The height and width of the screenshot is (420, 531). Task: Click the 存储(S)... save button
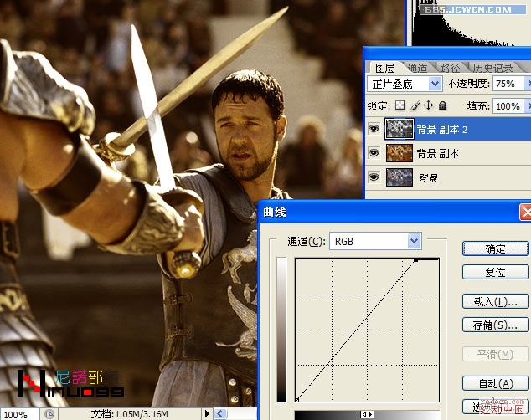point(495,325)
